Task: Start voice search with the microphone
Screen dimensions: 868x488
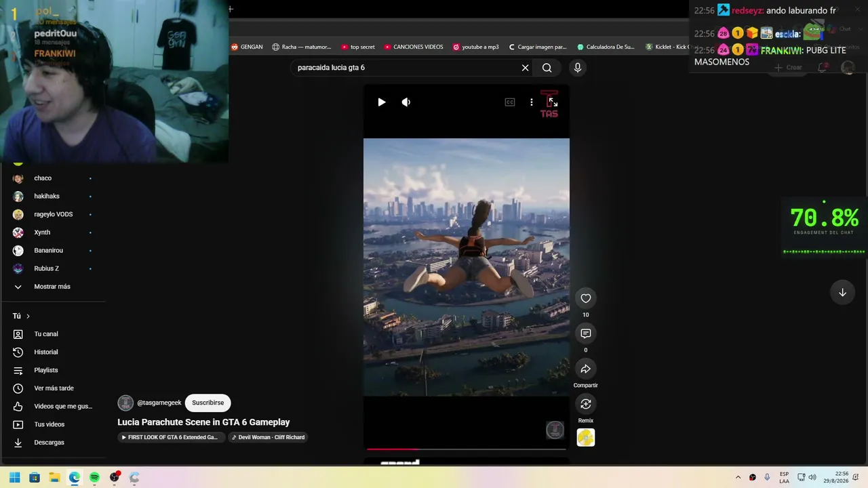Action: tap(578, 68)
